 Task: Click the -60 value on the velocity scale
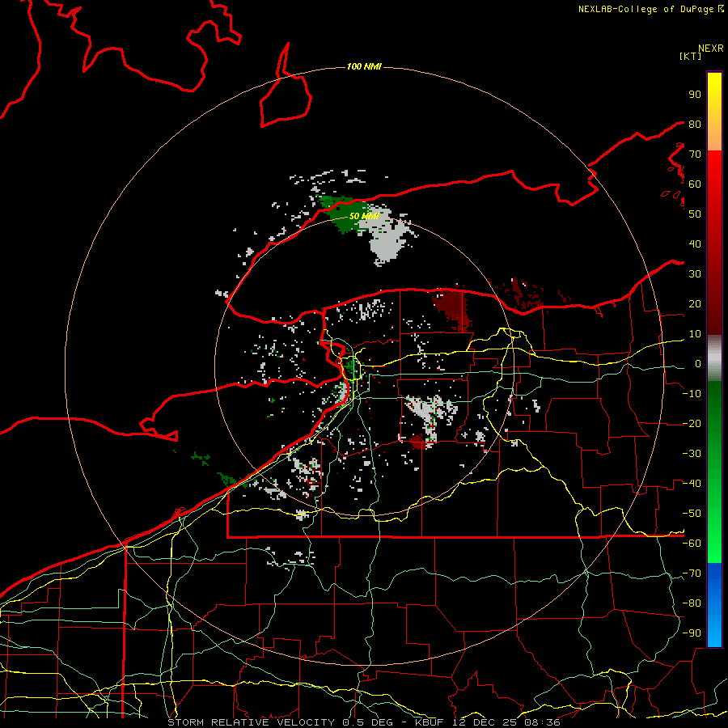point(692,544)
